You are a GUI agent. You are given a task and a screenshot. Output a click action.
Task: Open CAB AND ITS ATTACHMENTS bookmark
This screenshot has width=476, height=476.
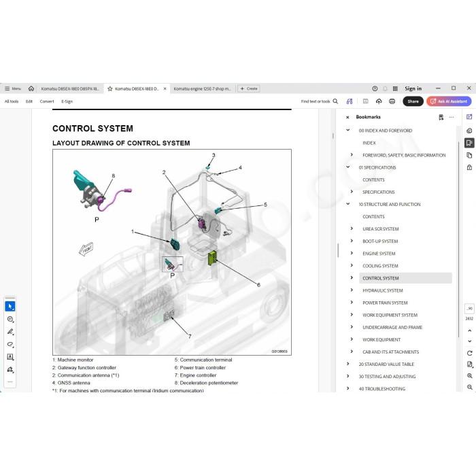[391, 352]
